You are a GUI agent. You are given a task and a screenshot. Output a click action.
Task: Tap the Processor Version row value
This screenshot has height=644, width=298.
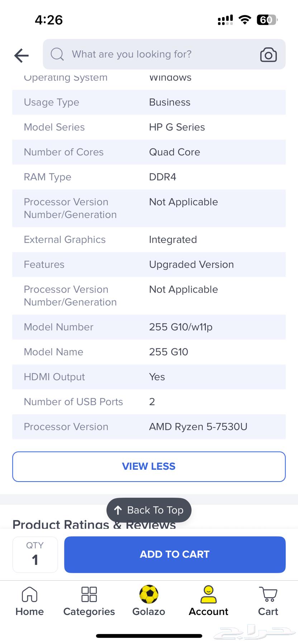pyautogui.click(x=198, y=426)
